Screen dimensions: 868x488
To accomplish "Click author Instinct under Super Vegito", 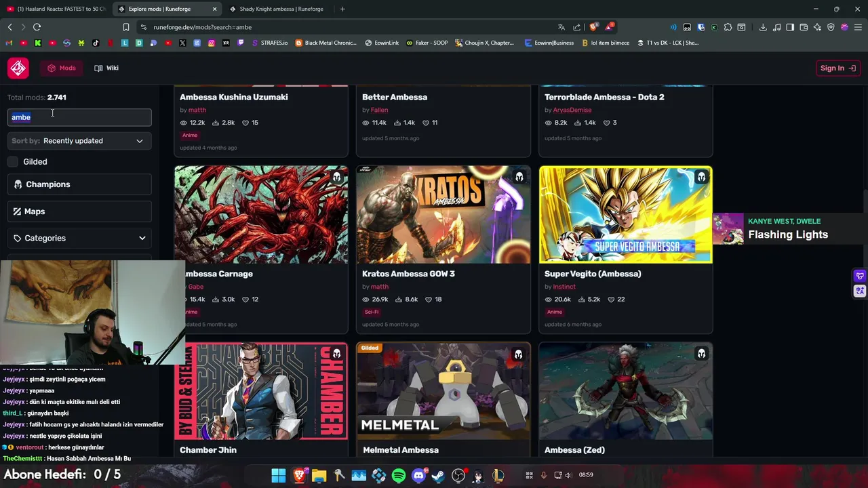I will click(564, 287).
